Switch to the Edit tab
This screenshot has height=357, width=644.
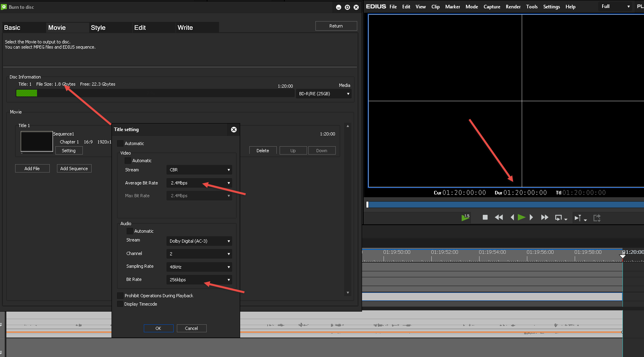[x=153, y=27]
